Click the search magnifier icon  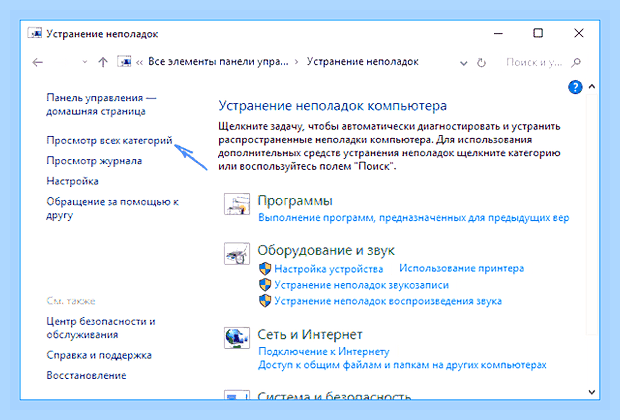(x=576, y=62)
